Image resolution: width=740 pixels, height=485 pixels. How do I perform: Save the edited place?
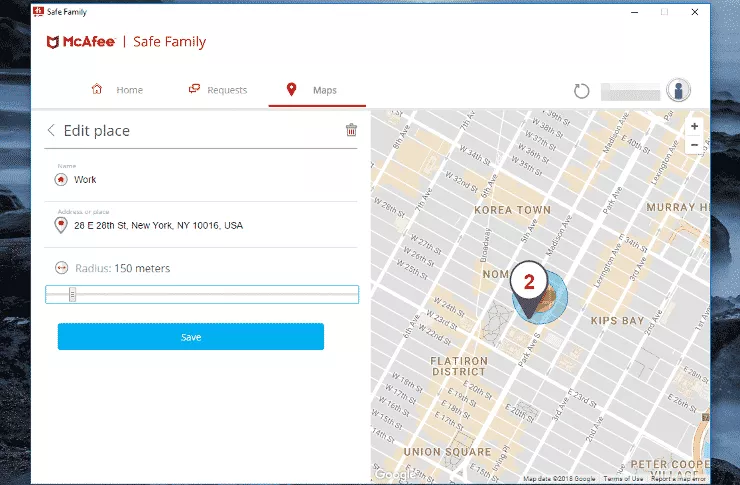[191, 337]
